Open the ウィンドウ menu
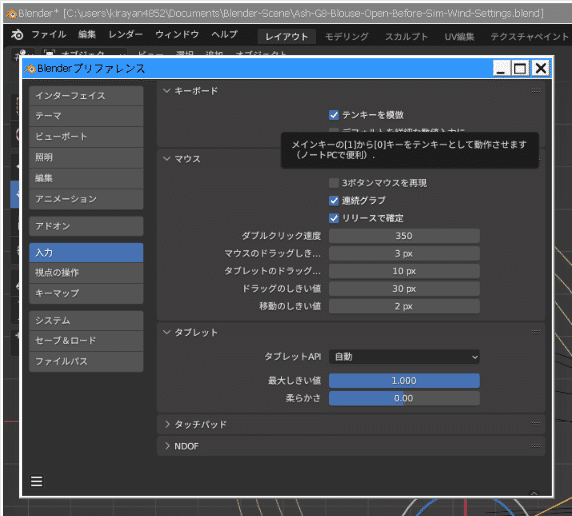 pyautogui.click(x=177, y=35)
